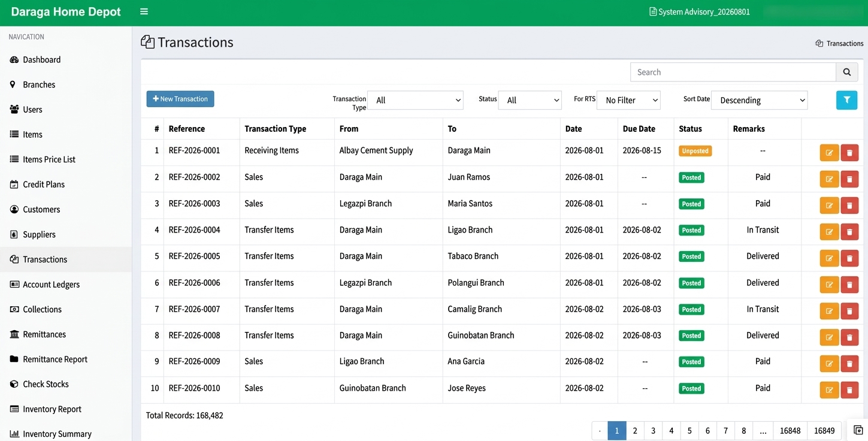
Task: Open Inventory Report
Action: 66,409
